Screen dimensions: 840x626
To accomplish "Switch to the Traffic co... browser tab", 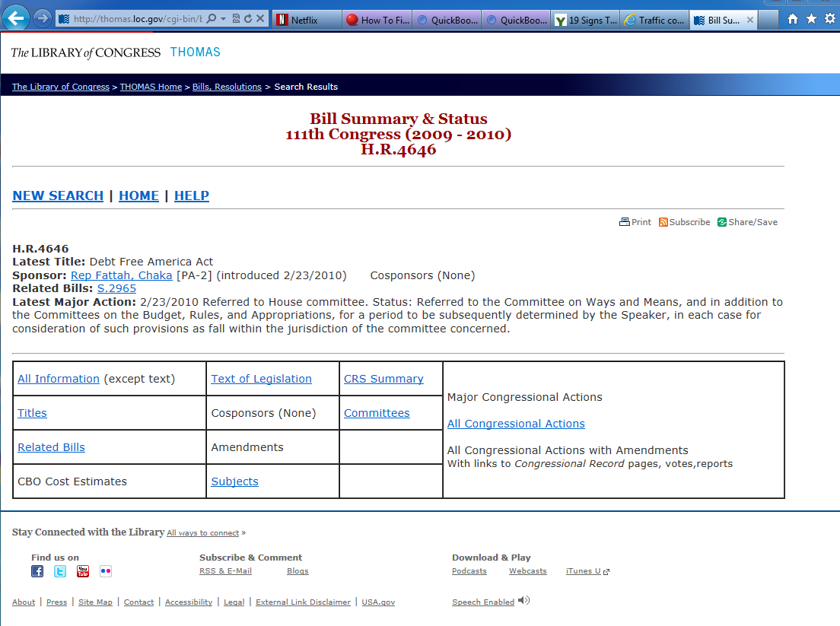I will [654, 21].
